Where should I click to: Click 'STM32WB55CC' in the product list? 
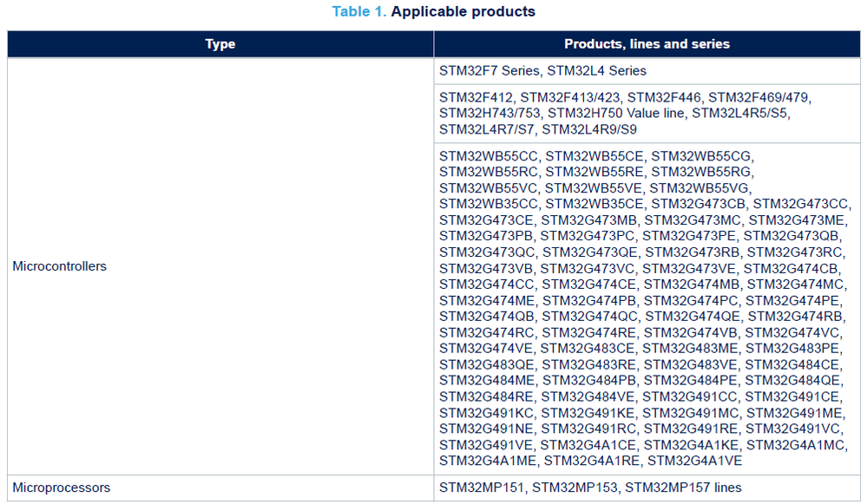pos(489,156)
